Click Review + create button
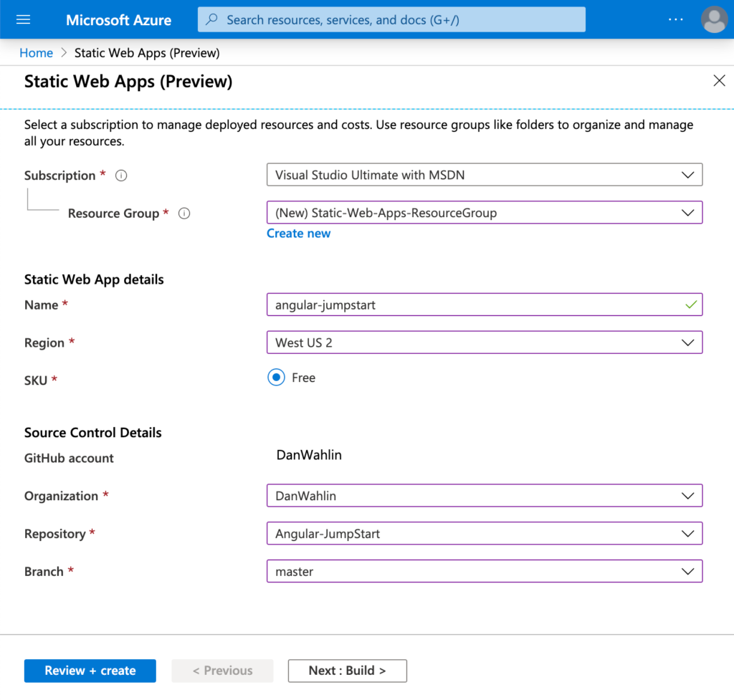This screenshot has height=700, width=734. (x=90, y=671)
